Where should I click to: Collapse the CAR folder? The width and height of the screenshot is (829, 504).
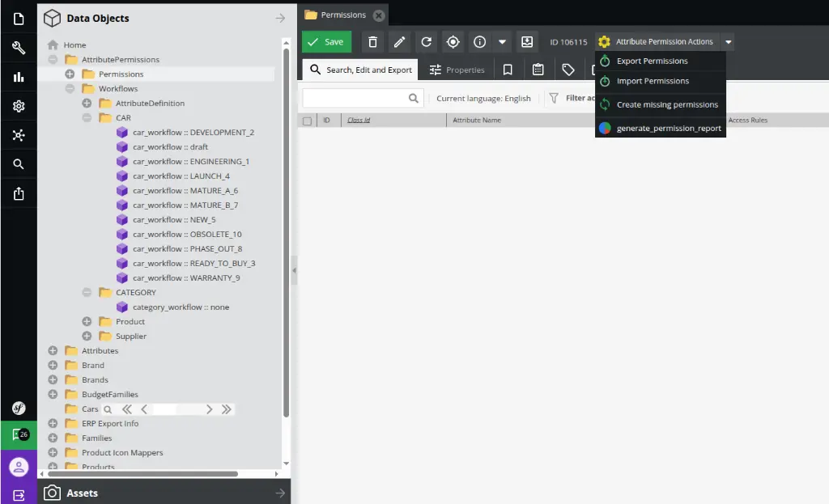(87, 118)
